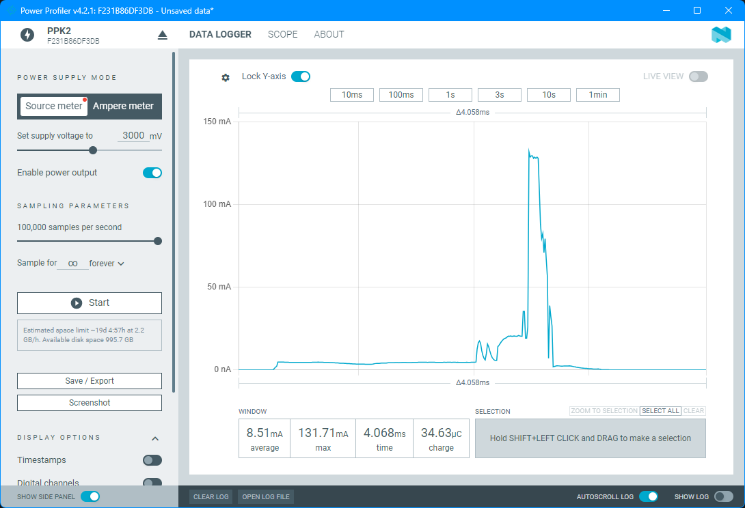Toggle the LIVE VIEW switch
This screenshot has width=745, height=508.
698,77
